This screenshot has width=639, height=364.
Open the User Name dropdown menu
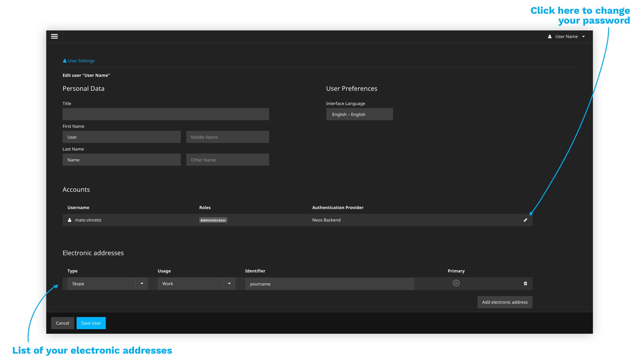(566, 36)
